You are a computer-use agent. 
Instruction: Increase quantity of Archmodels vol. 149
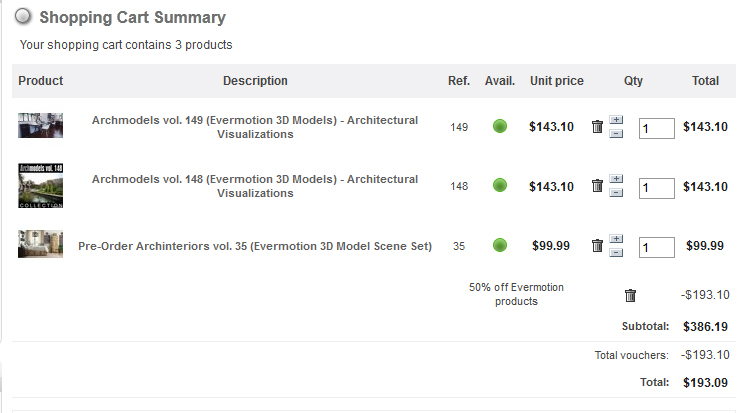pyautogui.click(x=616, y=121)
